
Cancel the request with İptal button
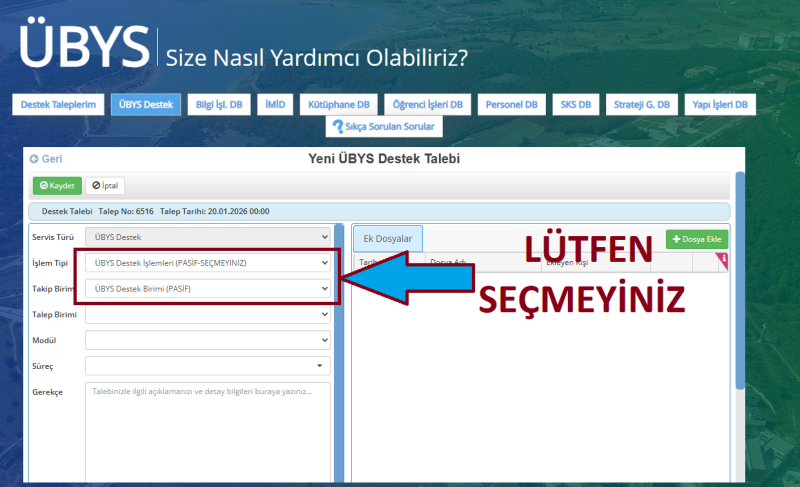tap(105, 186)
